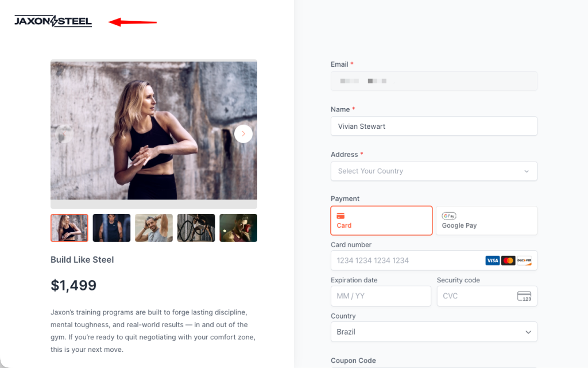This screenshot has width=588, height=368.
Task: Click the $1,499 price
Action: (x=73, y=285)
